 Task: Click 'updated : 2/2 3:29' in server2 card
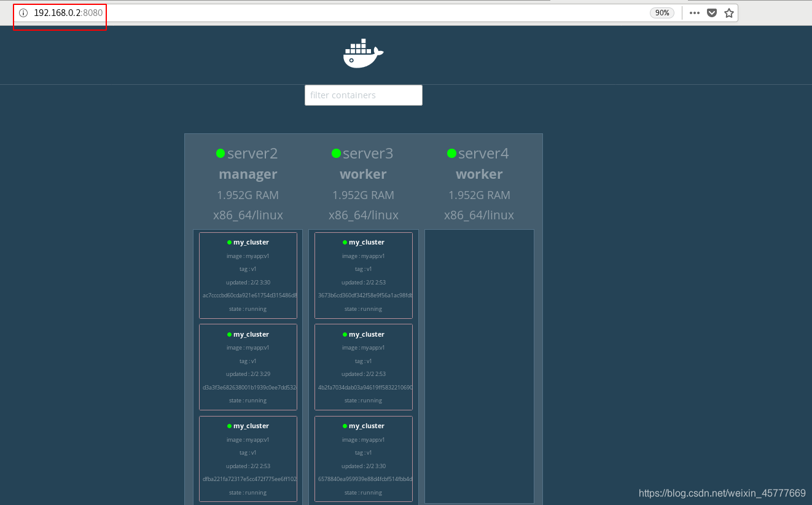pos(248,374)
